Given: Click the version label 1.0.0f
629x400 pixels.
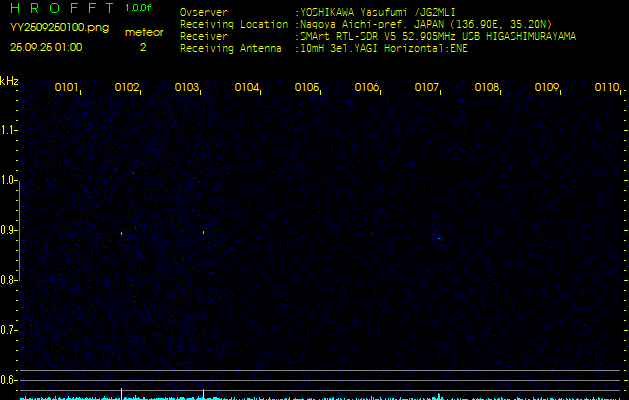Looking at the screenshot, I should (138, 8).
